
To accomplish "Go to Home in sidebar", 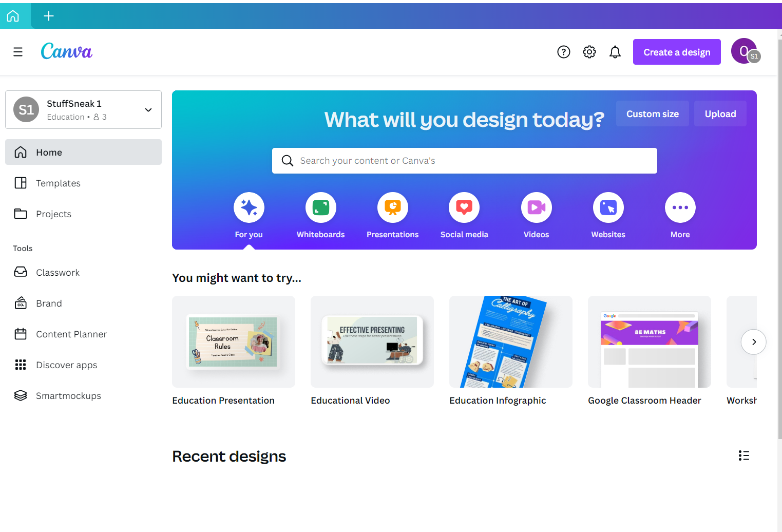I will click(x=83, y=152).
